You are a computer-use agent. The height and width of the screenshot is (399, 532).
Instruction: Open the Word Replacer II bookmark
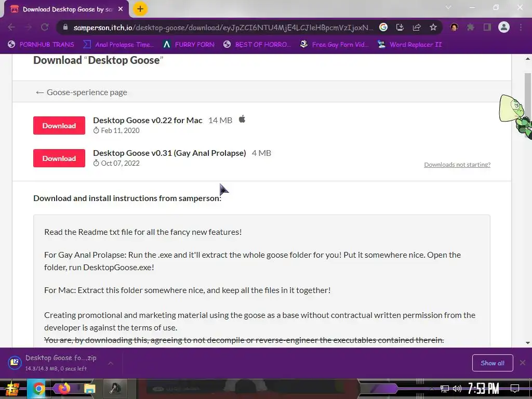410,45
